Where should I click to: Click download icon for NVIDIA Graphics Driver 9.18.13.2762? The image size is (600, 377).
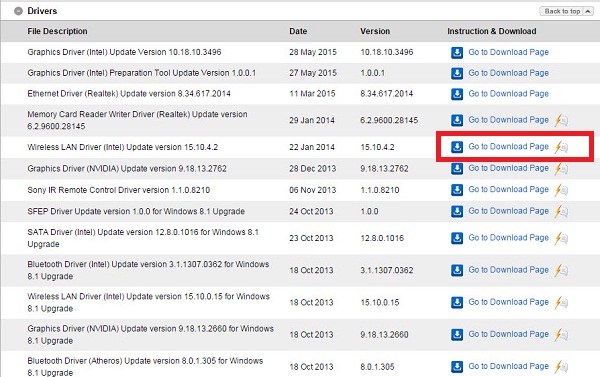tap(457, 168)
